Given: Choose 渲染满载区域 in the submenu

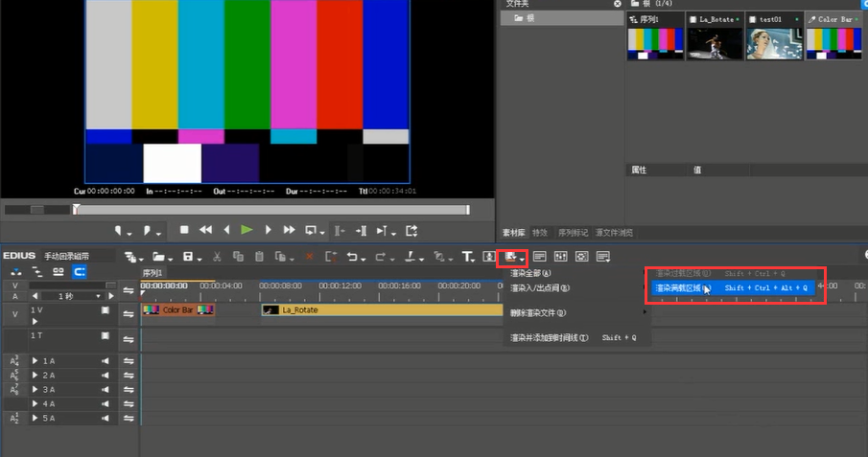Looking at the screenshot, I should click(x=682, y=287).
